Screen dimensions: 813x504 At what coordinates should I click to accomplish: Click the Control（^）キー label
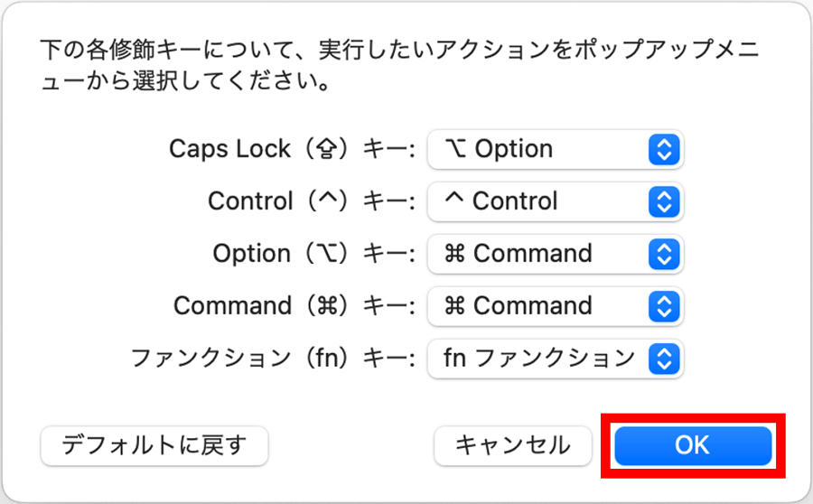click(x=311, y=201)
